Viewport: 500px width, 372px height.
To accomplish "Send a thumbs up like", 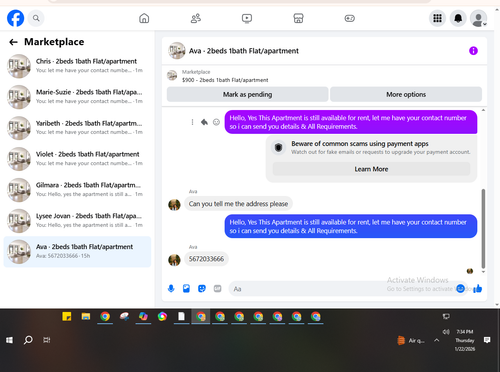I will coord(478,288).
